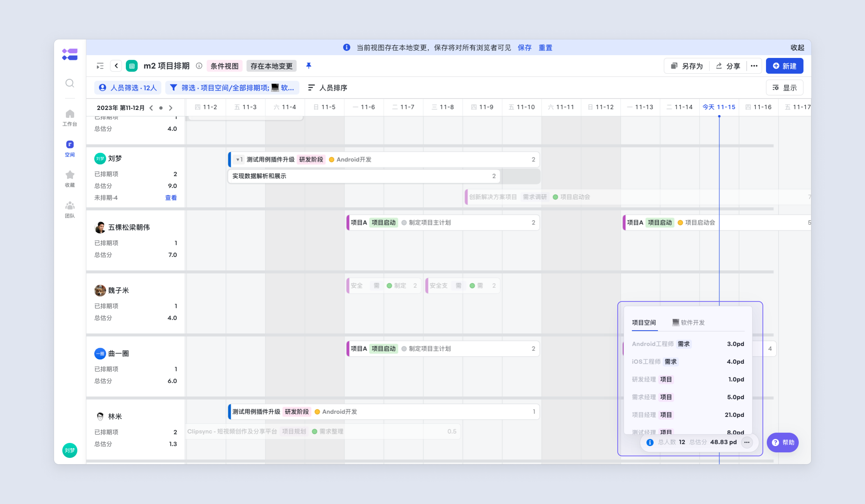Click 保存 in the banner
Image resolution: width=865 pixels, height=504 pixels.
coord(524,48)
